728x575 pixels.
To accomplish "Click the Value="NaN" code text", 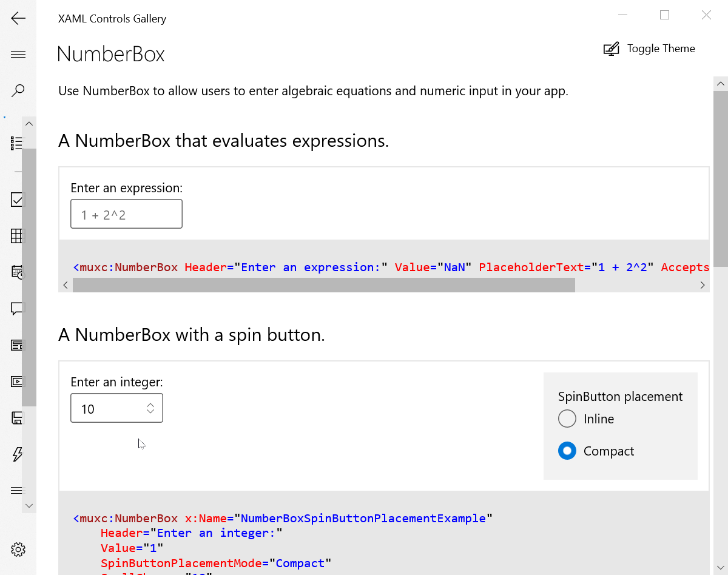I will point(433,267).
